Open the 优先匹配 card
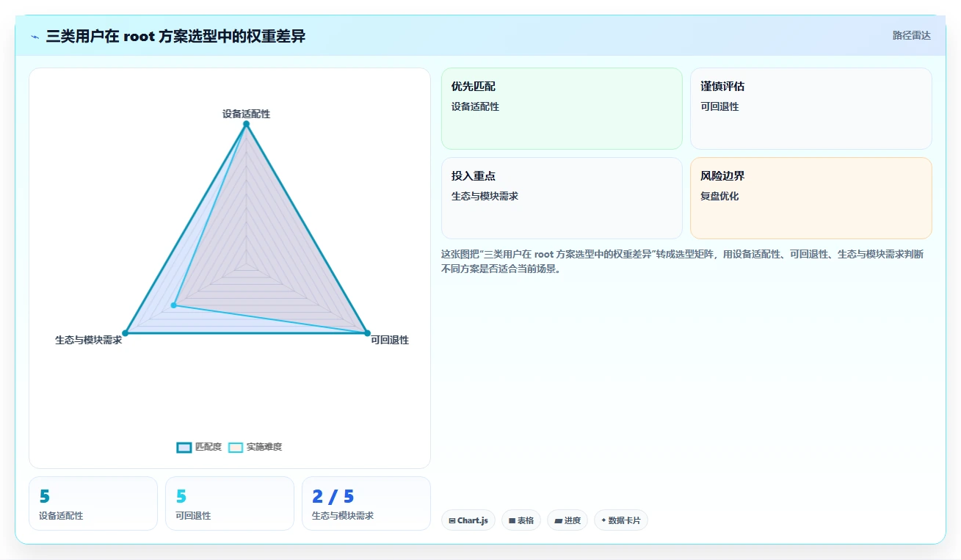The width and height of the screenshot is (961, 560). coord(562,109)
